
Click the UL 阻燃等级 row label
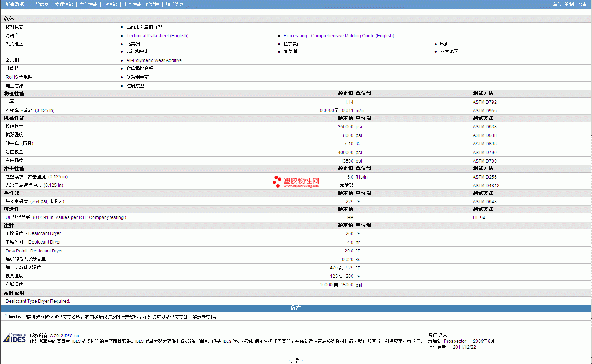66,217
